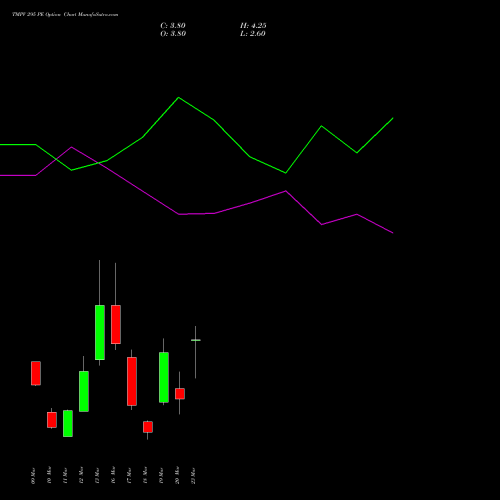The image size is (500, 500).
Task: Click the 13 Mar date label
Action: click(x=97, y=475)
